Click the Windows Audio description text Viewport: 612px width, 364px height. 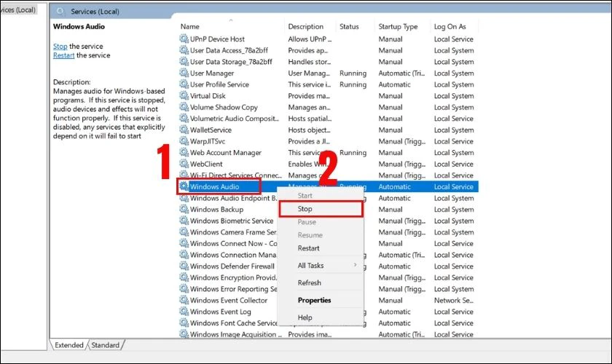tap(109, 113)
